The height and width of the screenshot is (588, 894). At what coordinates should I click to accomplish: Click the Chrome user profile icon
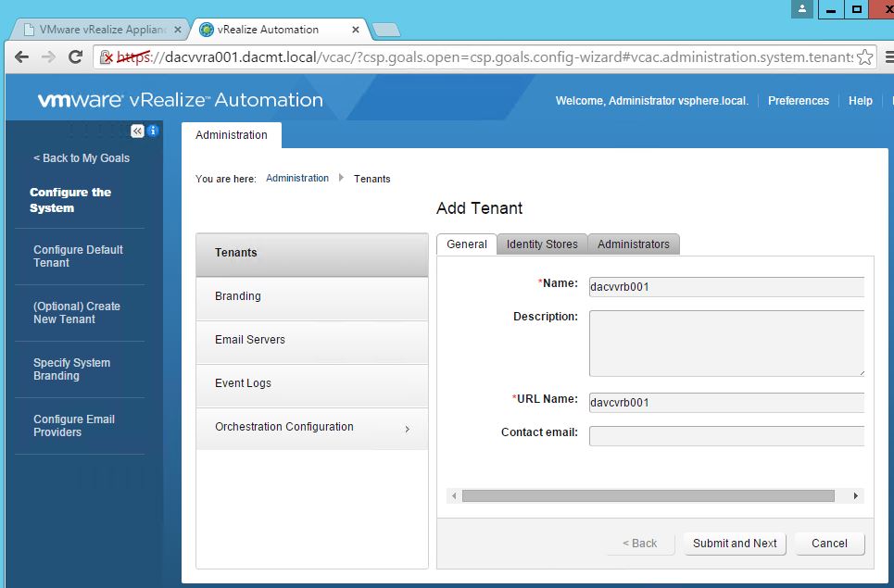tap(801, 9)
